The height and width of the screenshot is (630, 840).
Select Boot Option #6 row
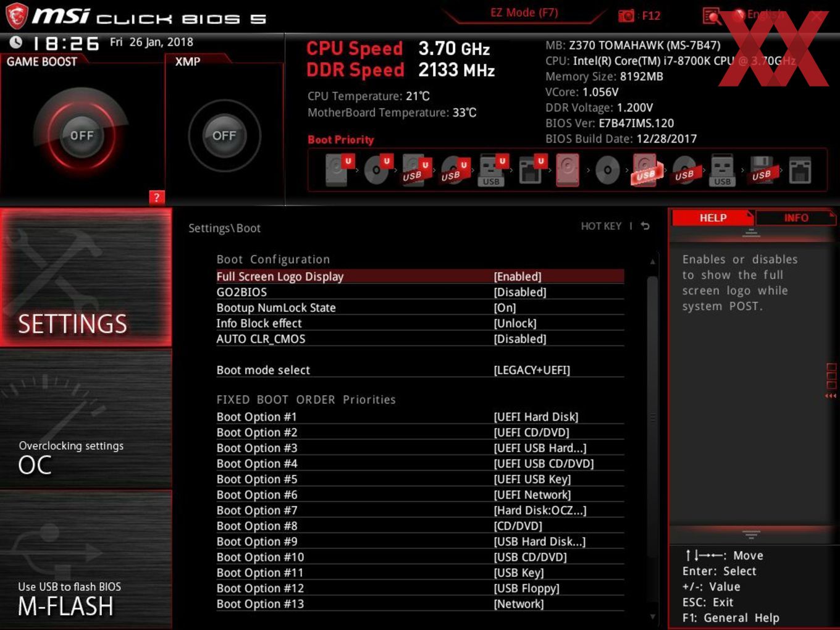tap(420, 495)
